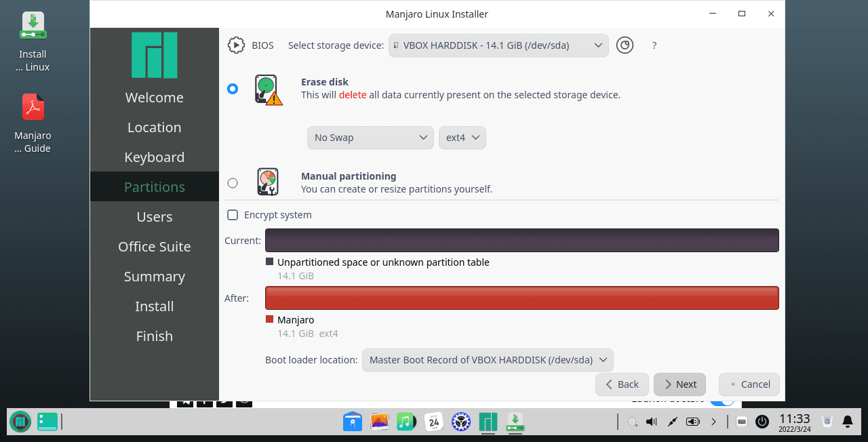Launch the Manjaro Settings gear icon in taskbar
The image size is (868, 442).
coord(461,422)
